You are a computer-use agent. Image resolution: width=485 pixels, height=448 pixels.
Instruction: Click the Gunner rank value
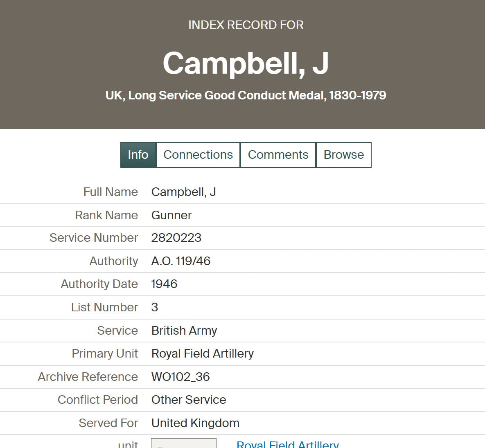click(171, 215)
